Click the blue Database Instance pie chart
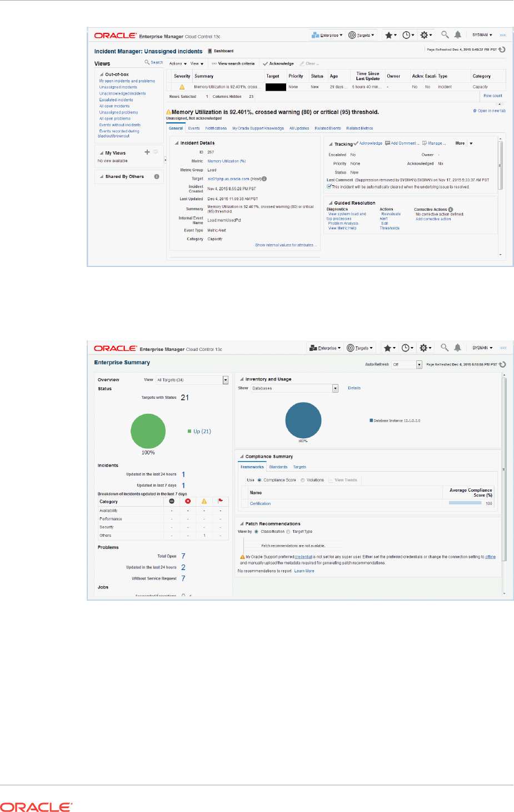Screen dimensions: 514x812 (x=303, y=420)
